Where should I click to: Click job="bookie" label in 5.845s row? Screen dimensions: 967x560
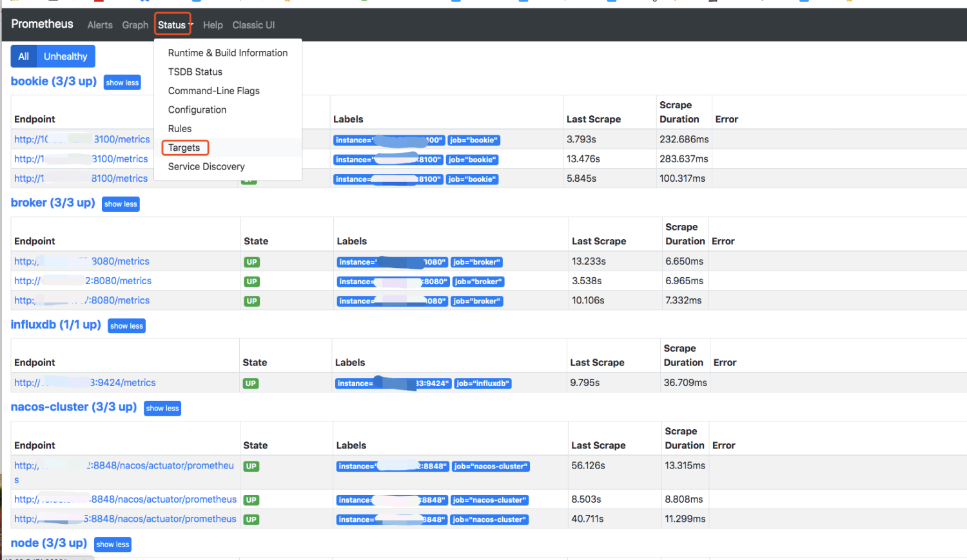tap(473, 179)
